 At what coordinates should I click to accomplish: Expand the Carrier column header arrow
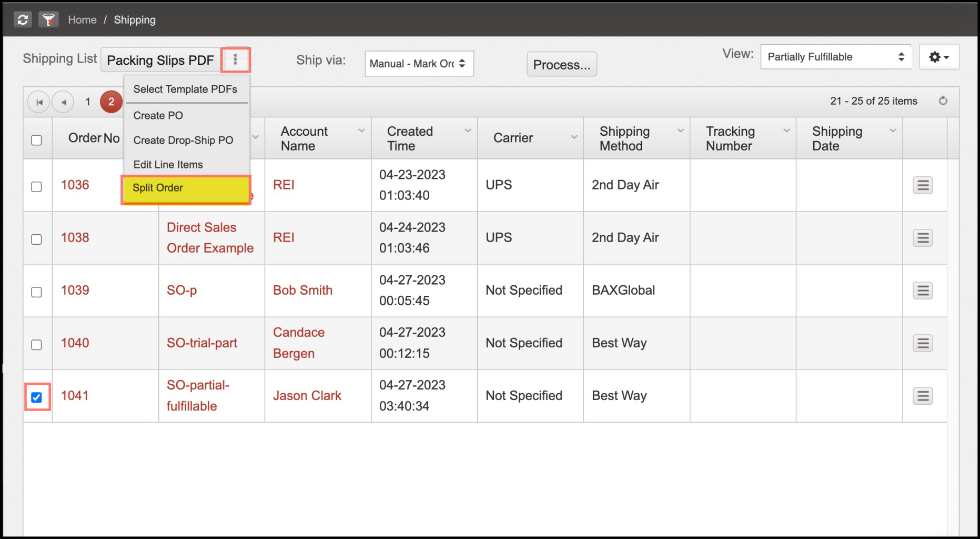click(574, 137)
